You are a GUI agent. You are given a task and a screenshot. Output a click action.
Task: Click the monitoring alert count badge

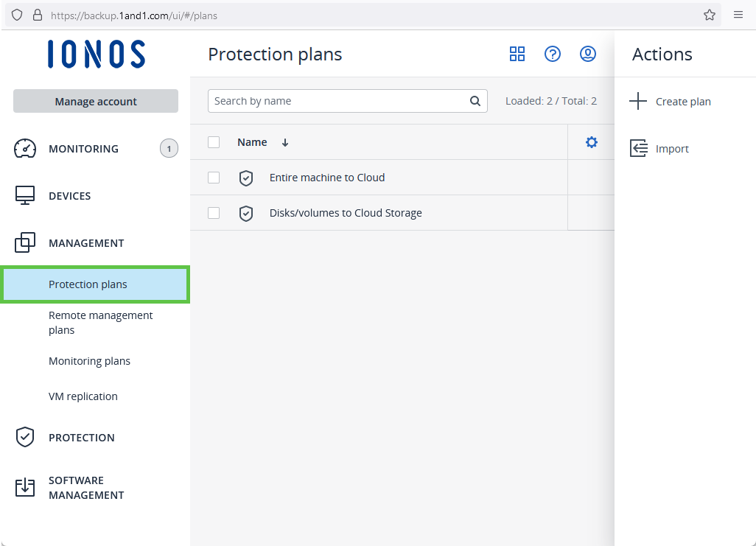tap(169, 149)
